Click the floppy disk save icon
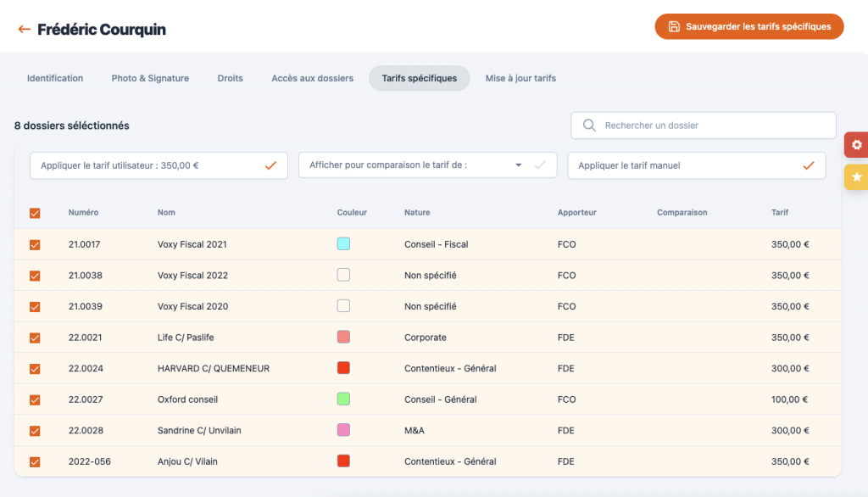868x497 pixels. (674, 26)
